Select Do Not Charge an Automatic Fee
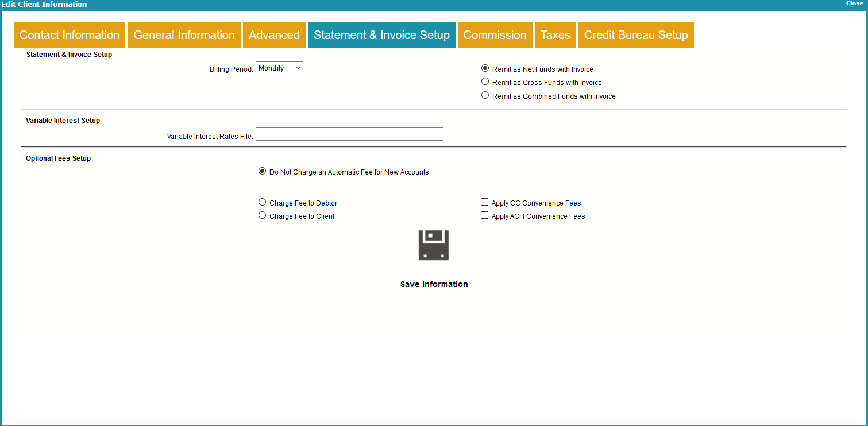Image resolution: width=868 pixels, height=426 pixels. tap(262, 171)
